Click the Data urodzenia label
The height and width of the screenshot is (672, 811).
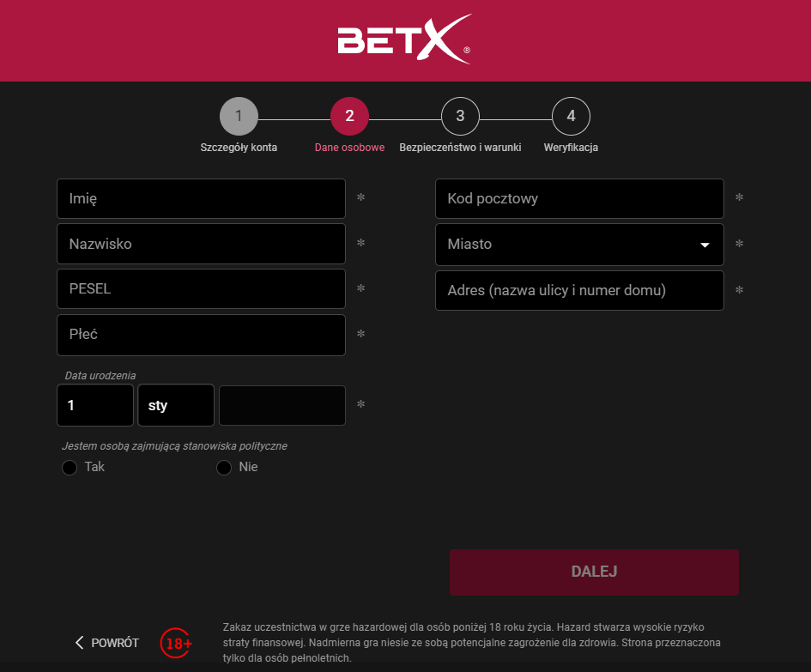[x=100, y=376]
